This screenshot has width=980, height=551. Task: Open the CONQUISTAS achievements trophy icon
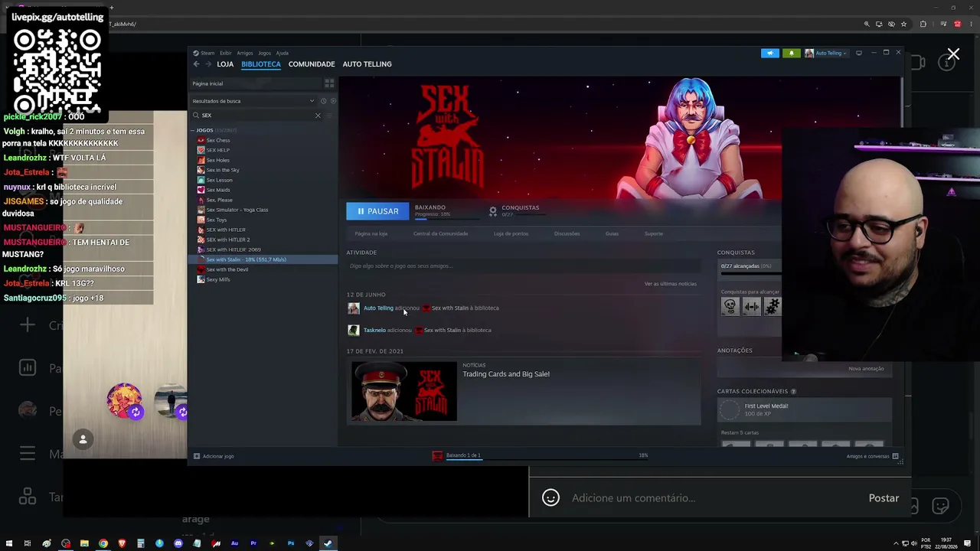pyautogui.click(x=493, y=210)
